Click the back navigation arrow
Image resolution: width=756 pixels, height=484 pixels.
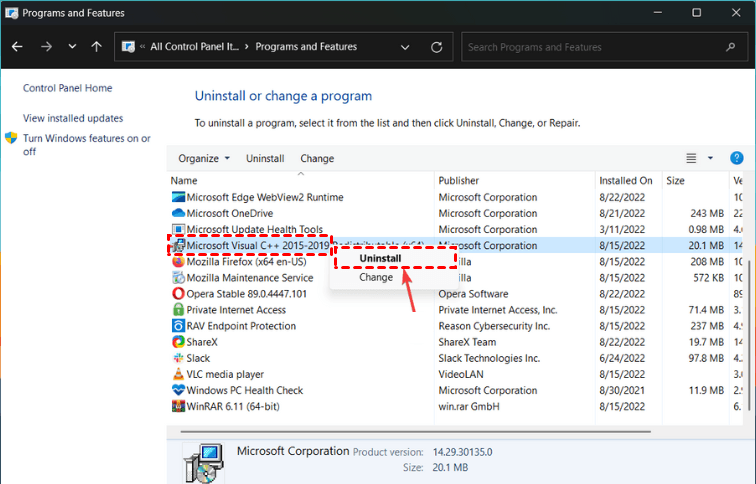coord(19,47)
